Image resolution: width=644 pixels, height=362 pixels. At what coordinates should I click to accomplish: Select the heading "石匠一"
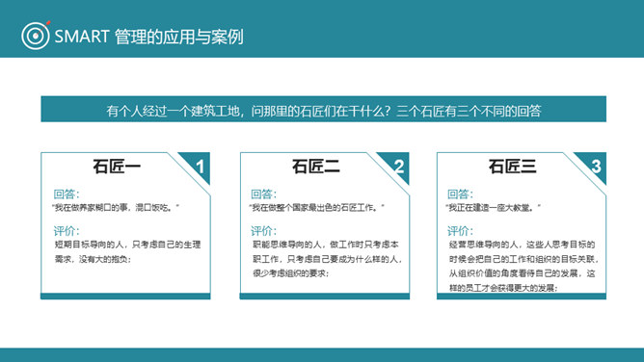pos(117,167)
